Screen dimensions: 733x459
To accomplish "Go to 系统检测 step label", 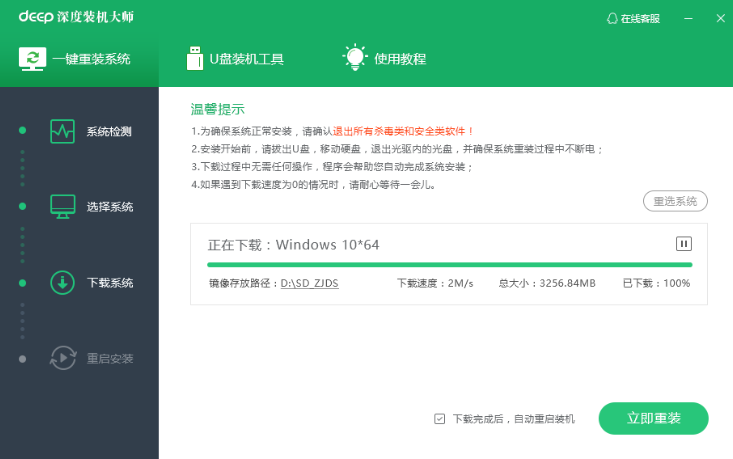I will point(109,131).
